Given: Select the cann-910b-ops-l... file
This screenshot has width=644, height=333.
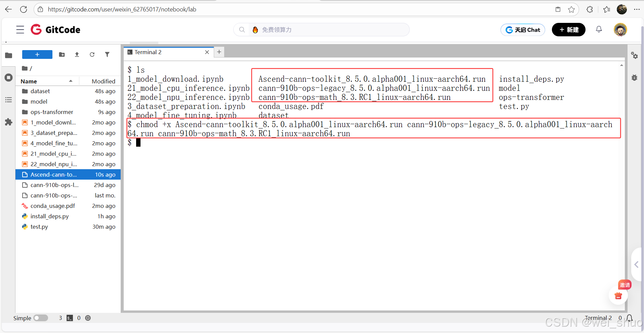Looking at the screenshot, I should [68, 185].
